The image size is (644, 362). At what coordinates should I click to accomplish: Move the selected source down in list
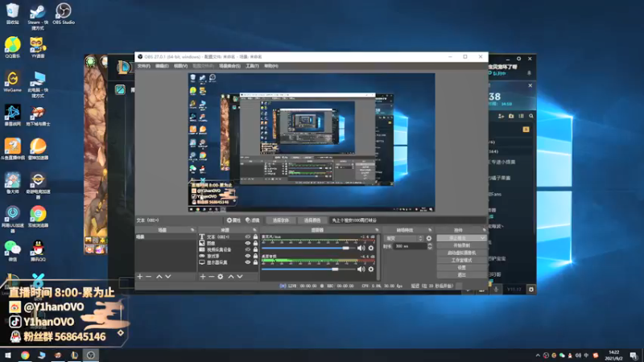[x=240, y=277]
